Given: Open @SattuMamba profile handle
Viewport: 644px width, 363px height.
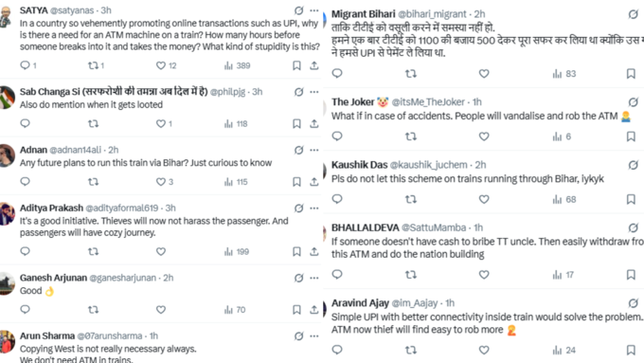Looking at the screenshot, I should tap(434, 227).
